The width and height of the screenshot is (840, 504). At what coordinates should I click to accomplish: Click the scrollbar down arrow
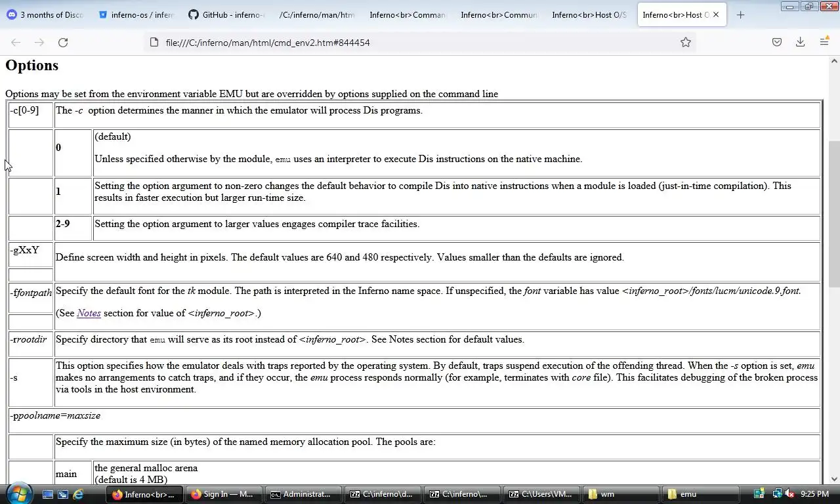coord(834,478)
